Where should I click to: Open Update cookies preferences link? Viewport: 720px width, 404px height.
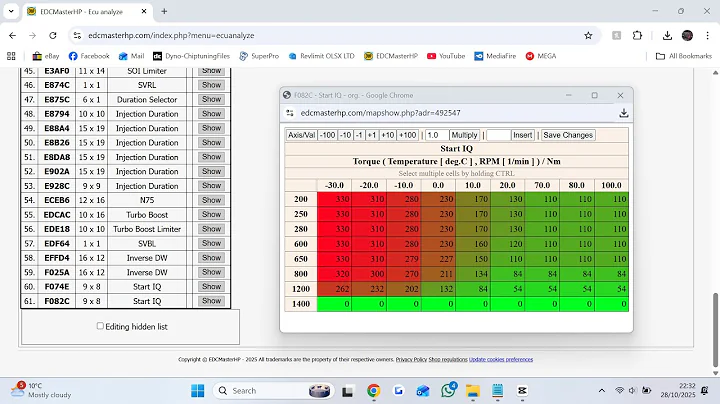pos(501,359)
